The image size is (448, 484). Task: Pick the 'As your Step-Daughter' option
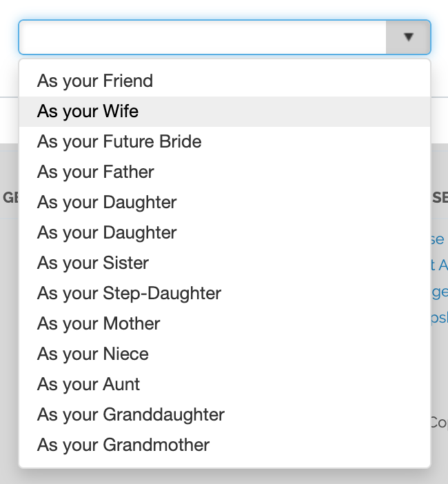(x=130, y=294)
